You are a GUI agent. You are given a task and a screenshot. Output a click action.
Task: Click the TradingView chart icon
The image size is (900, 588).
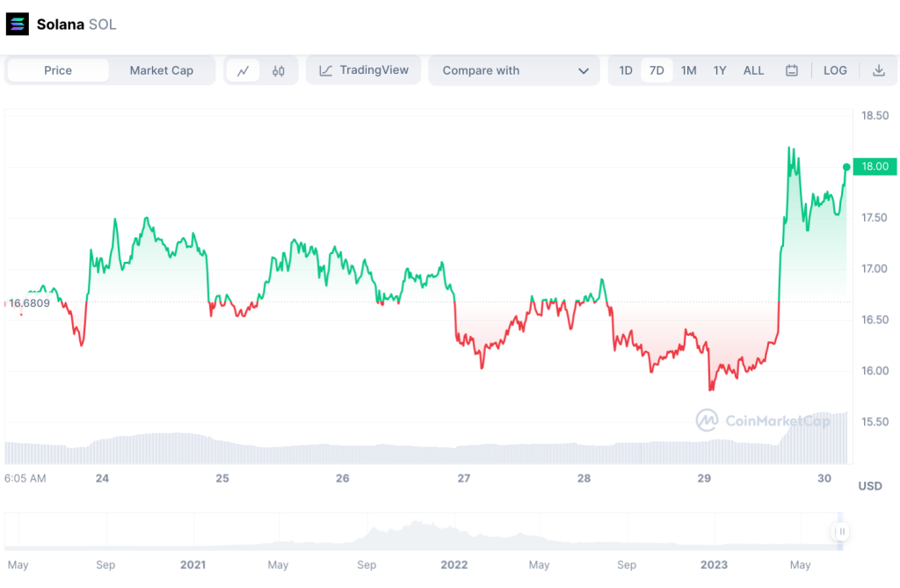point(325,70)
